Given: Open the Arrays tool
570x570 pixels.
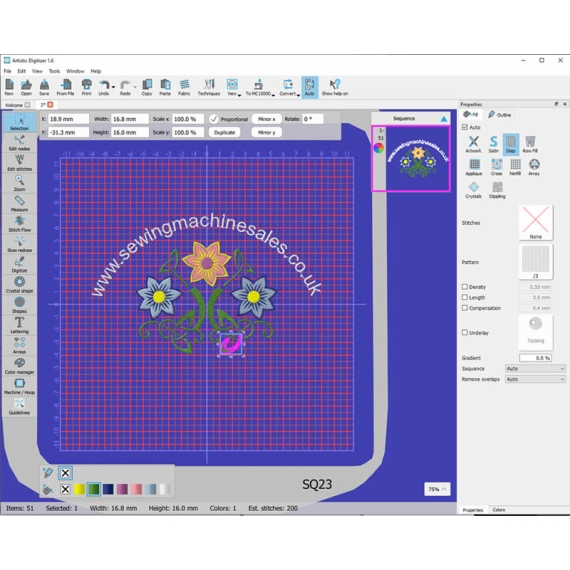Looking at the screenshot, I should click(x=19, y=346).
